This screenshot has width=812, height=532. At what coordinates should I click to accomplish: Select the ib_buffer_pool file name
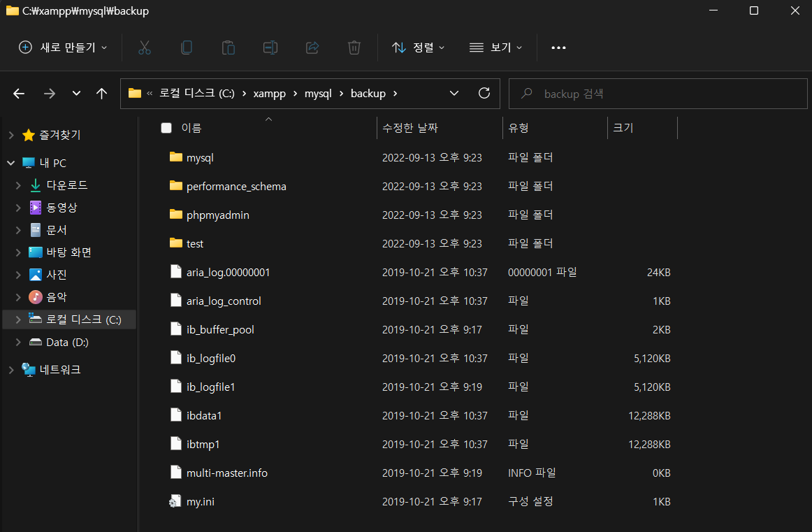220,329
